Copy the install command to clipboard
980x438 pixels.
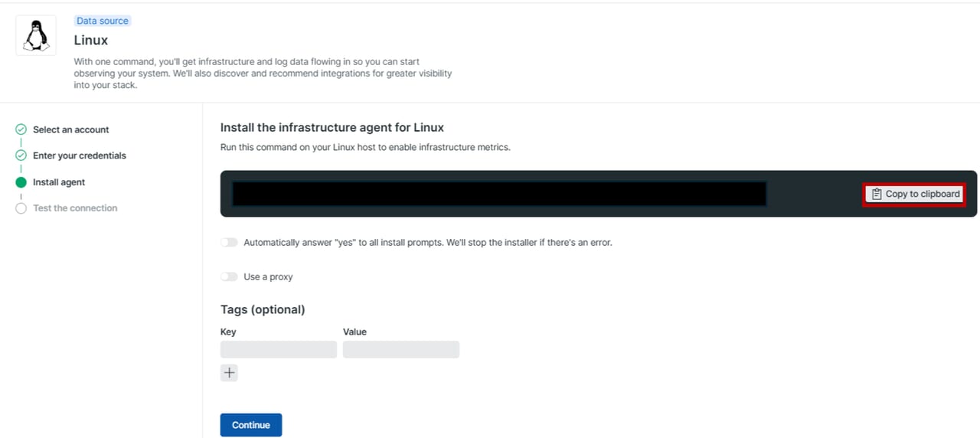tap(915, 194)
